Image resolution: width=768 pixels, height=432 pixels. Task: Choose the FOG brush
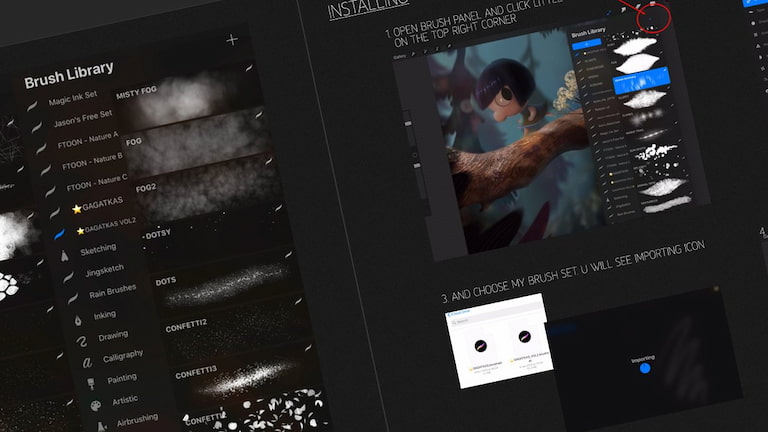(197, 144)
